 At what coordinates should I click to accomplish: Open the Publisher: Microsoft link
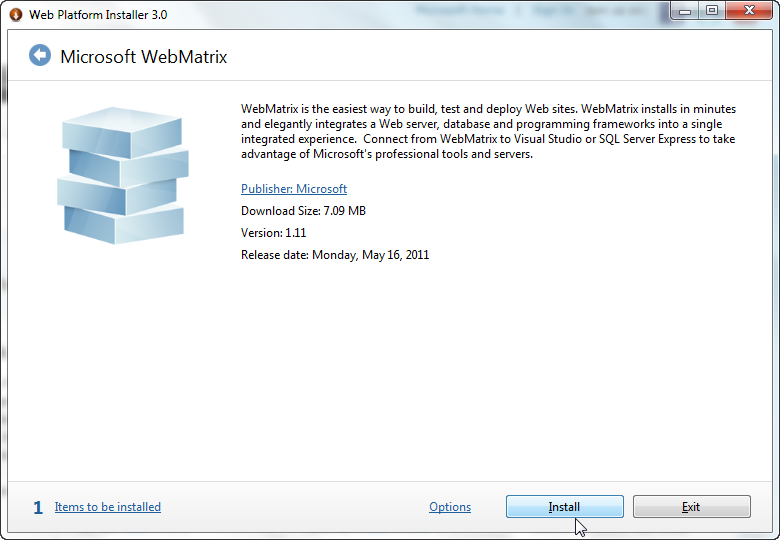coord(293,189)
